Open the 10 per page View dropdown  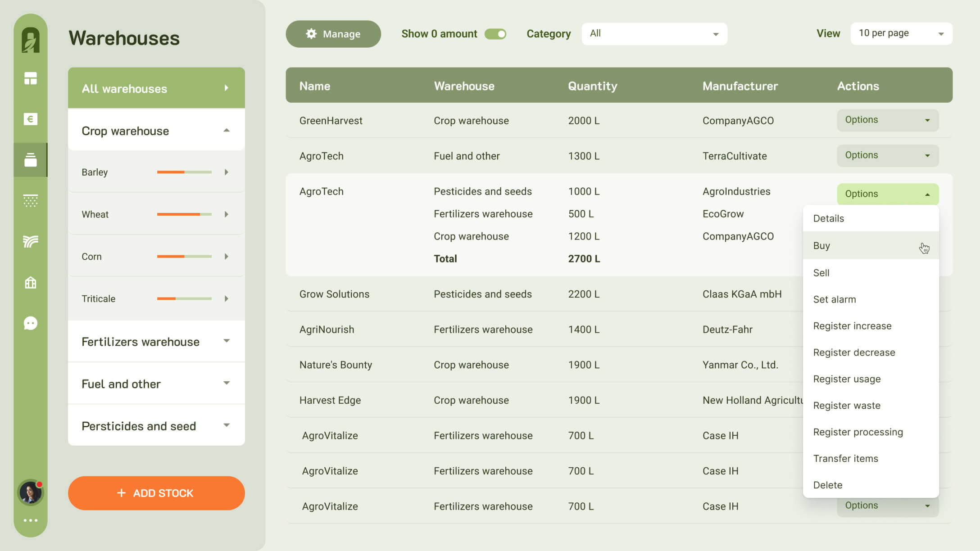(901, 34)
